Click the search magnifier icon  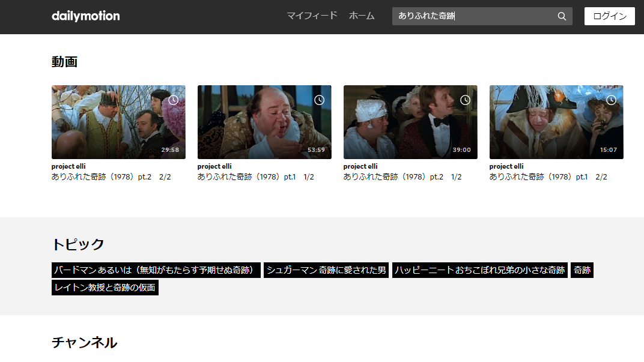[562, 16]
